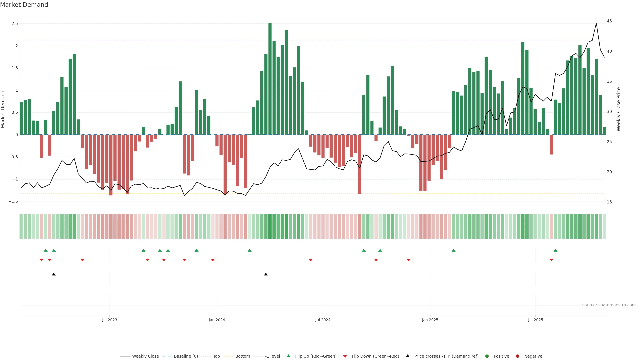
Task: Click the Jan 2024 x-axis label
Action: click(x=217, y=320)
